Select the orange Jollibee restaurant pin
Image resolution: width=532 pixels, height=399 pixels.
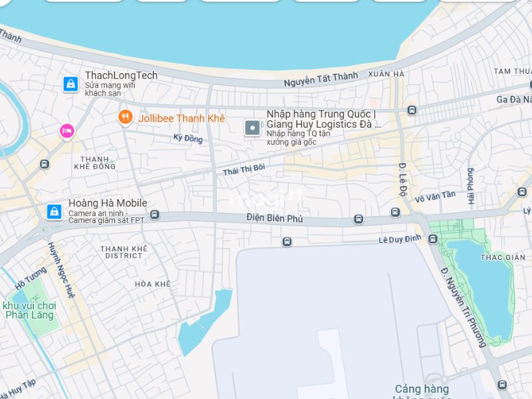click(x=125, y=118)
